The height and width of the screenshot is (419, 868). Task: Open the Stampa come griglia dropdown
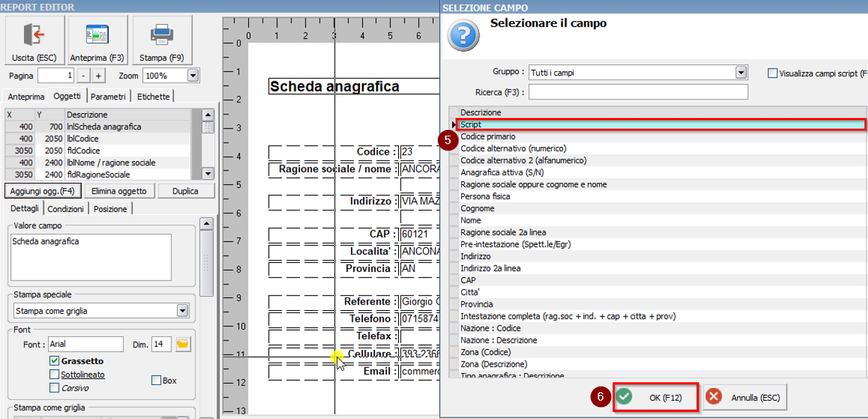tap(183, 311)
